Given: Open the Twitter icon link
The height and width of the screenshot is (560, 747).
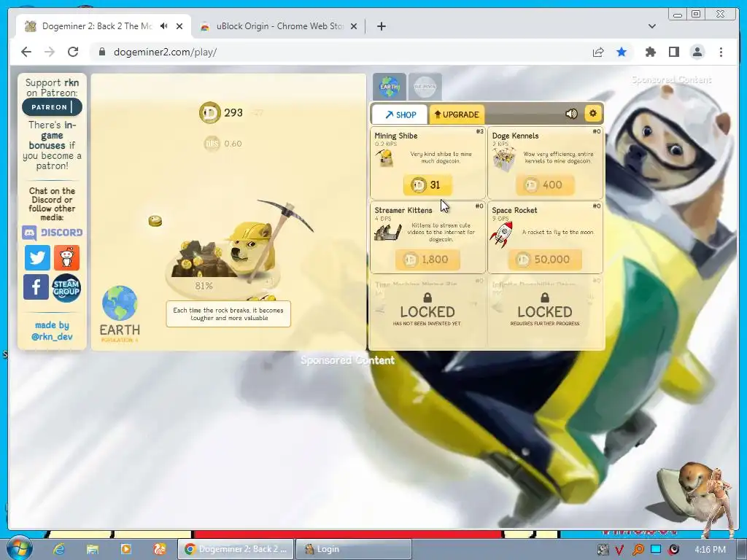Looking at the screenshot, I should coord(37,257).
